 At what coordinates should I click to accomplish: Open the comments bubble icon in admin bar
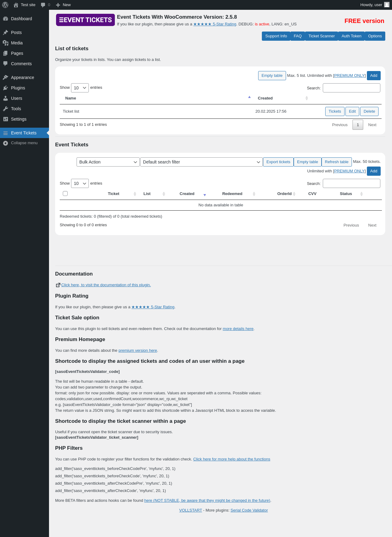(x=43, y=5)
